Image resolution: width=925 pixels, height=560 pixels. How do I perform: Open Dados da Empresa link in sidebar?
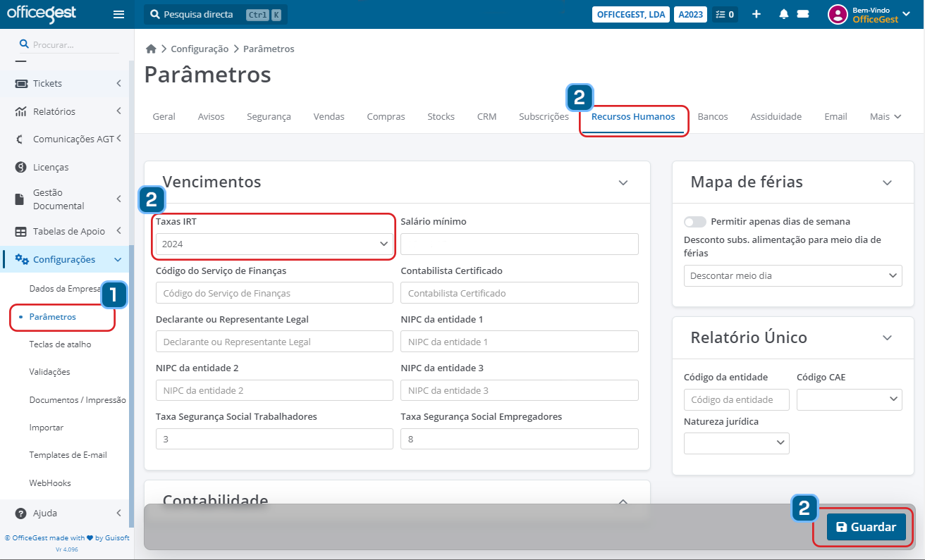click(66, 289)
